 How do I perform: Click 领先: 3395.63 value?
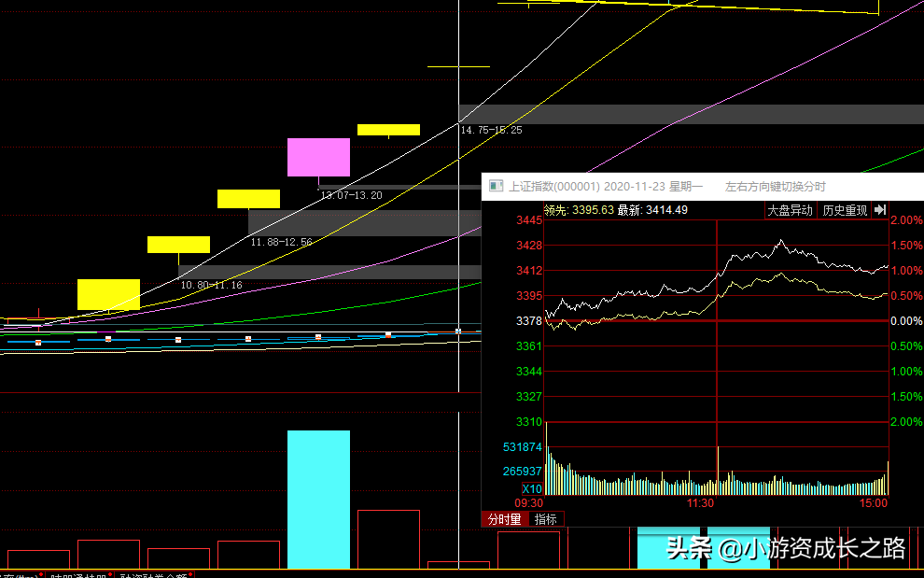pos(579,210)
